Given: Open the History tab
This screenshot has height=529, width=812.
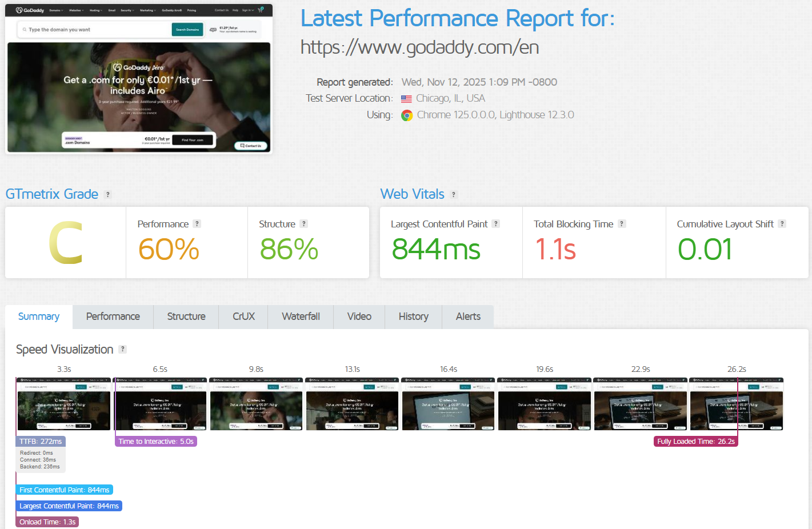Looking at the screenshot, I should tap(414, 316).
